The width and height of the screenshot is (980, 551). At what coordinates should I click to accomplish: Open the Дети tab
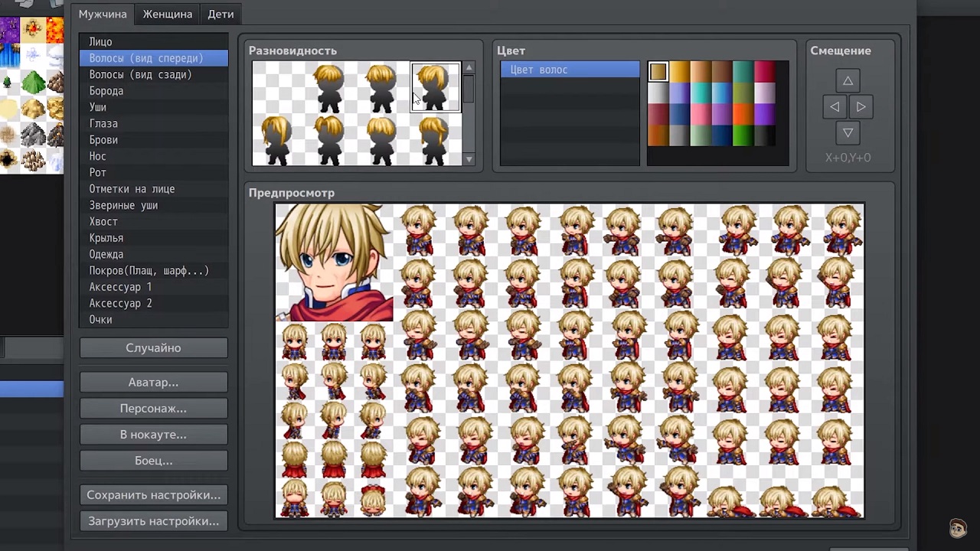tap(220, 14)
